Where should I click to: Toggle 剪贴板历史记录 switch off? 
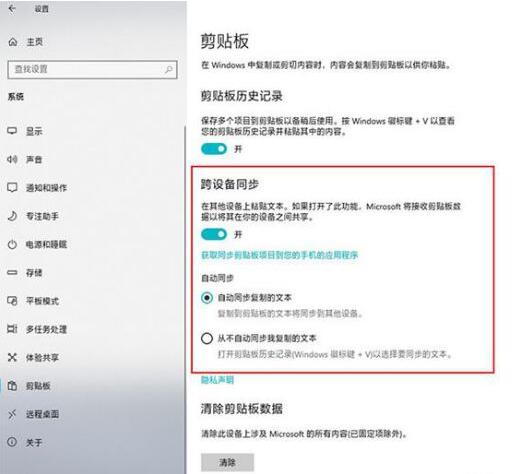[x=214, y=149]
